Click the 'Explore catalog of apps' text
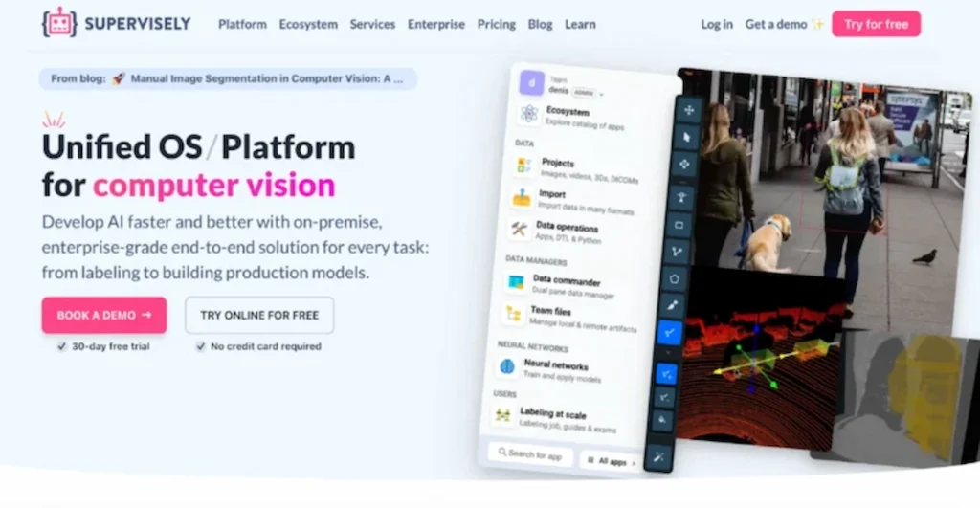This screenshot has width=980, height=508. [585, 124]
